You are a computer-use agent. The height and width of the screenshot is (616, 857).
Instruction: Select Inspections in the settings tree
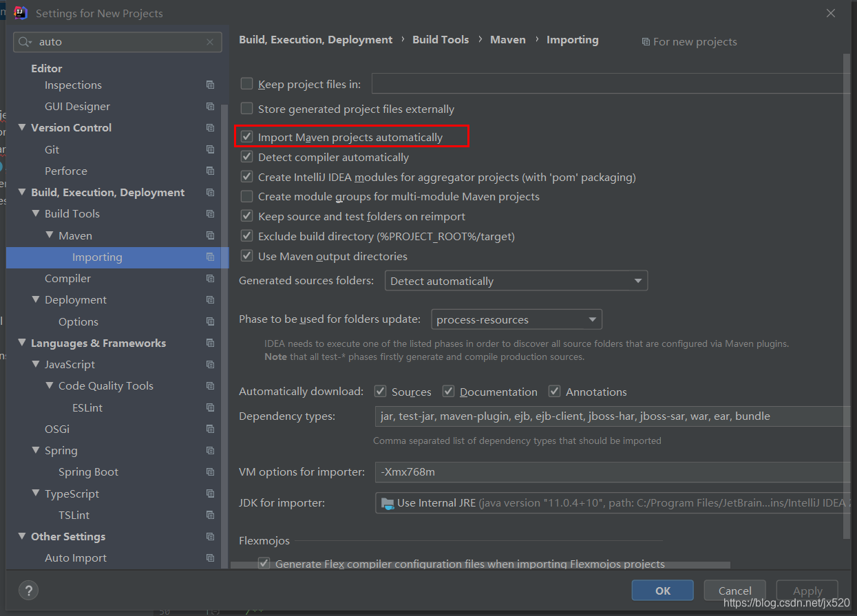pyautogui.click(x=73, y=85)
